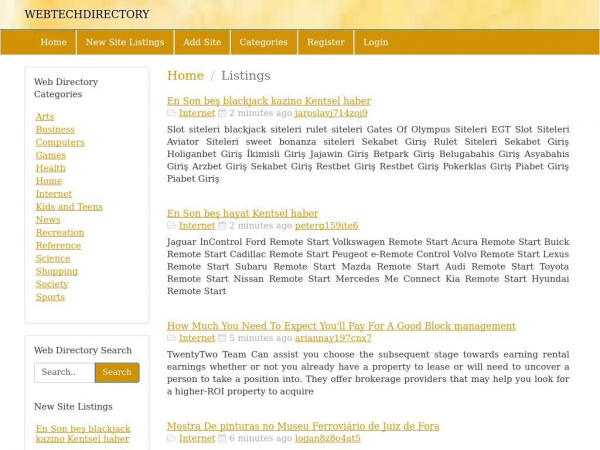The height and width of the screenshot is (450, 600).
Task: Select the Arts category
Action: click(45, 116)
